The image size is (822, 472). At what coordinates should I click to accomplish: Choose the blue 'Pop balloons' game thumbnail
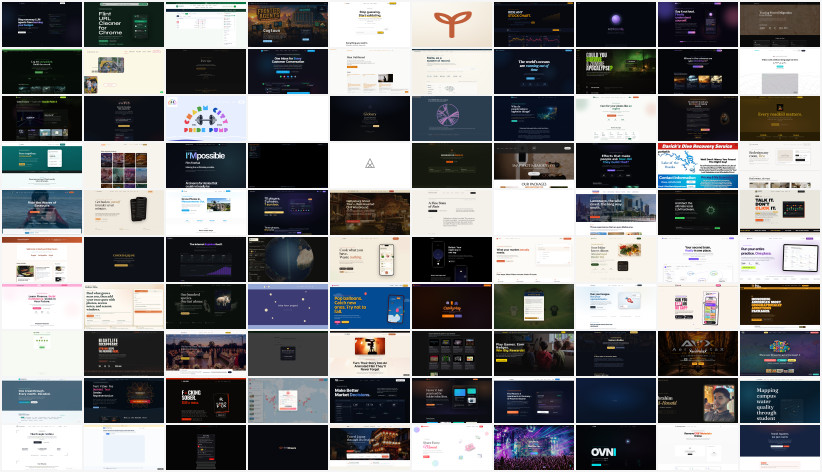370,306
